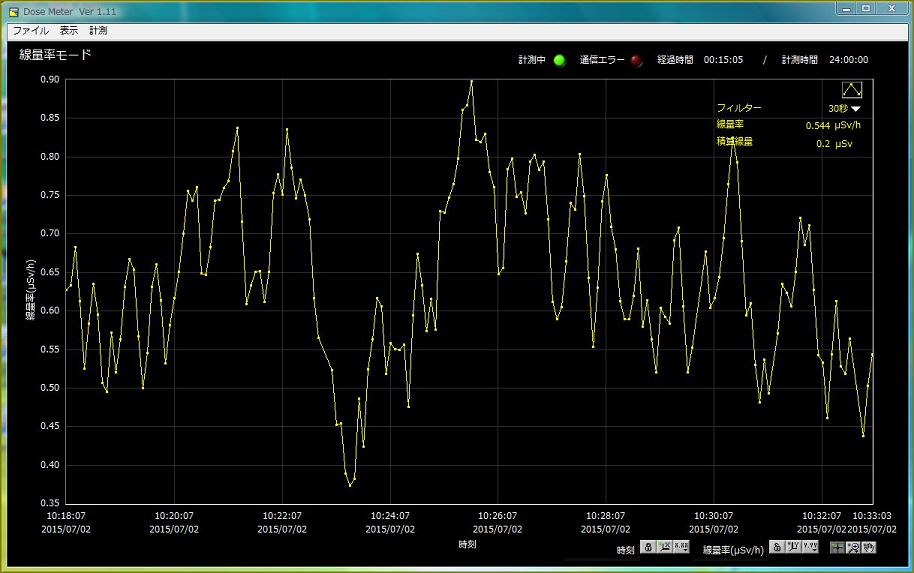The image size is (914, 573).
Task: Select the graph zoom magnifier tool
Action: click(854, 547)
